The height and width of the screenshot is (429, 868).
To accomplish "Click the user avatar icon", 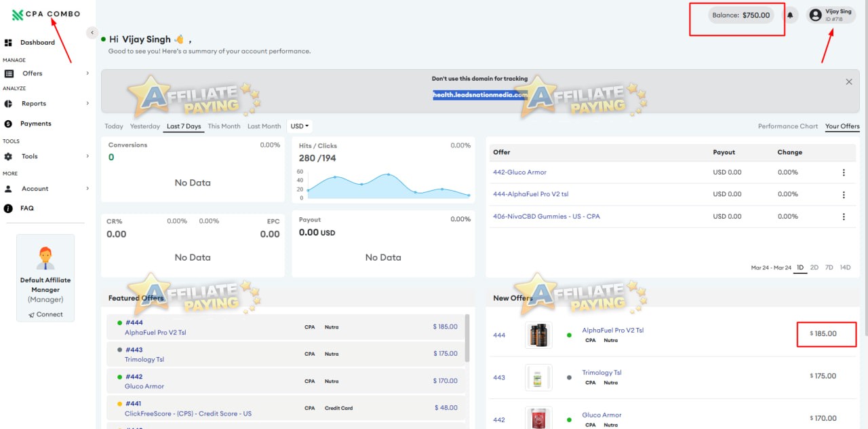I will (x=815, y=15).
